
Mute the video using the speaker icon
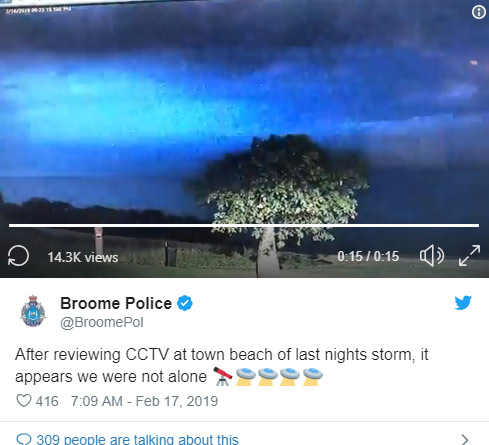click(432, 256)
